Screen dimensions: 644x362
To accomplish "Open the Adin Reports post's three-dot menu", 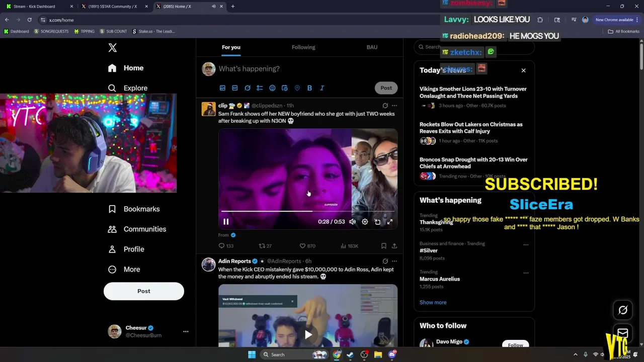I will point(394,261).
